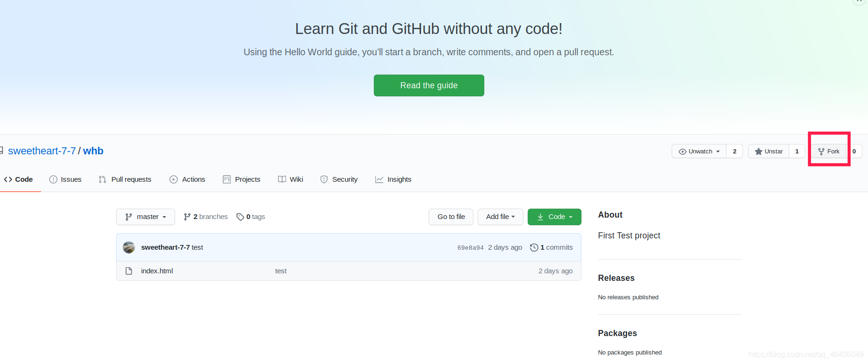This screenshot has width=868, height=363.
Task: Open the latest commit message test
Action: 197,247
